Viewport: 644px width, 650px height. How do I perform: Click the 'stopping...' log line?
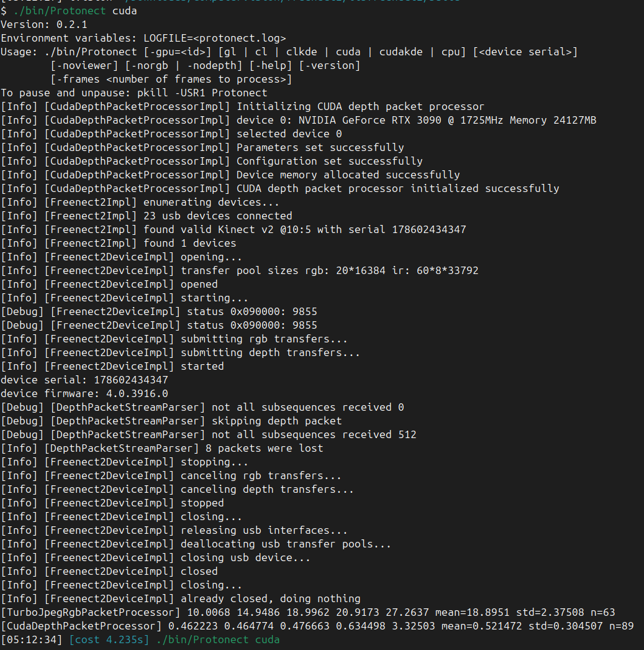(124, 462)
